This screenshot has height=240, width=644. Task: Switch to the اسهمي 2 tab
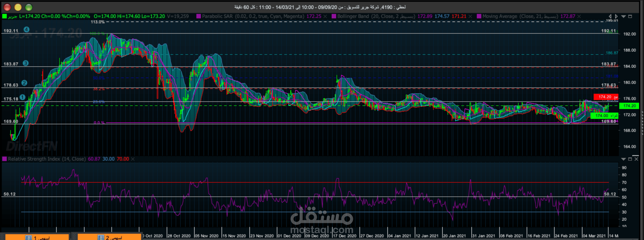coord(109,237)
